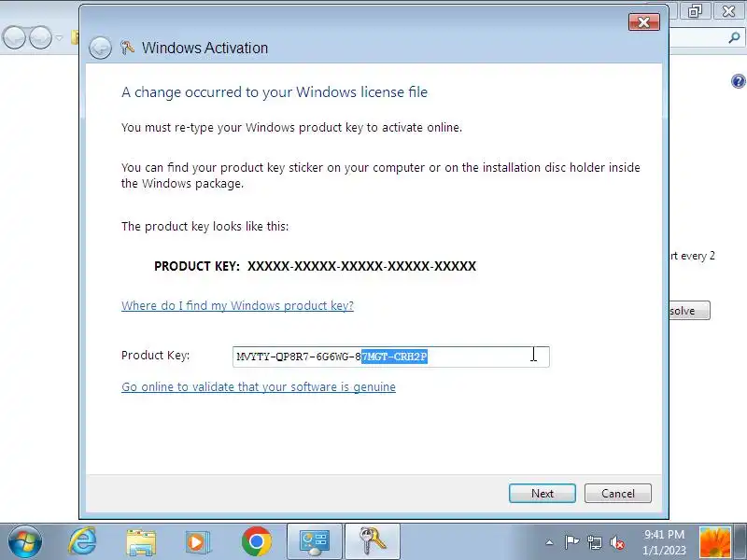This screenshot has height=560, width=747.
Task: Launch Internet Explorer from the taskbar
Action: click(82, 542)
